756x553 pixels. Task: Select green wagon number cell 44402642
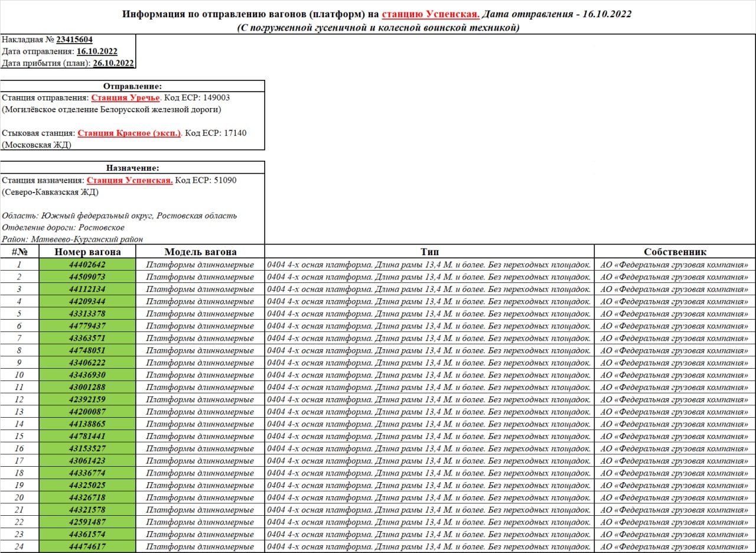point(87,265)
